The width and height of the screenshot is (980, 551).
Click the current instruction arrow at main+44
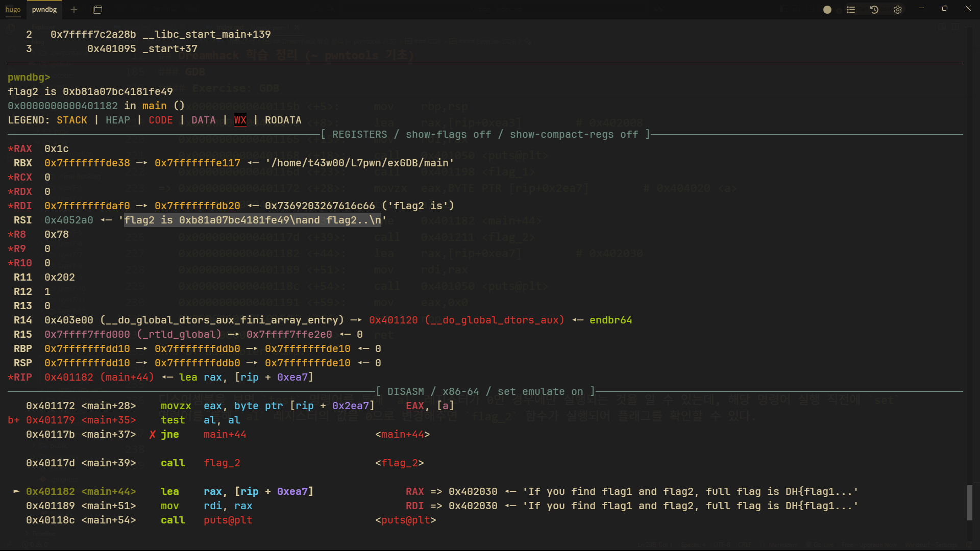tap(17, 491)
